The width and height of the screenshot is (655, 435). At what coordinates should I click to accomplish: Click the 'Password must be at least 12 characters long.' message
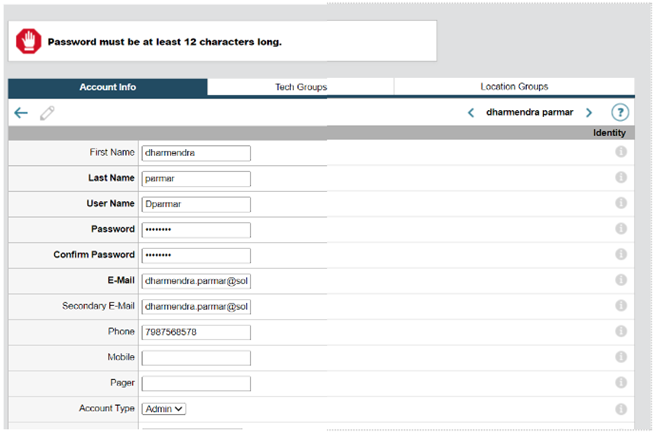point(165,42)
